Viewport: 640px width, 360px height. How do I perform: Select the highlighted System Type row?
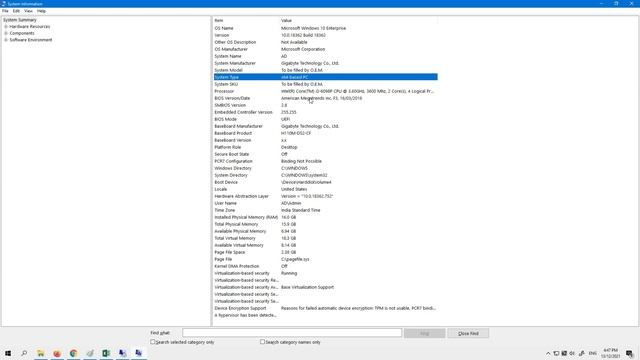tap(325, 77)
